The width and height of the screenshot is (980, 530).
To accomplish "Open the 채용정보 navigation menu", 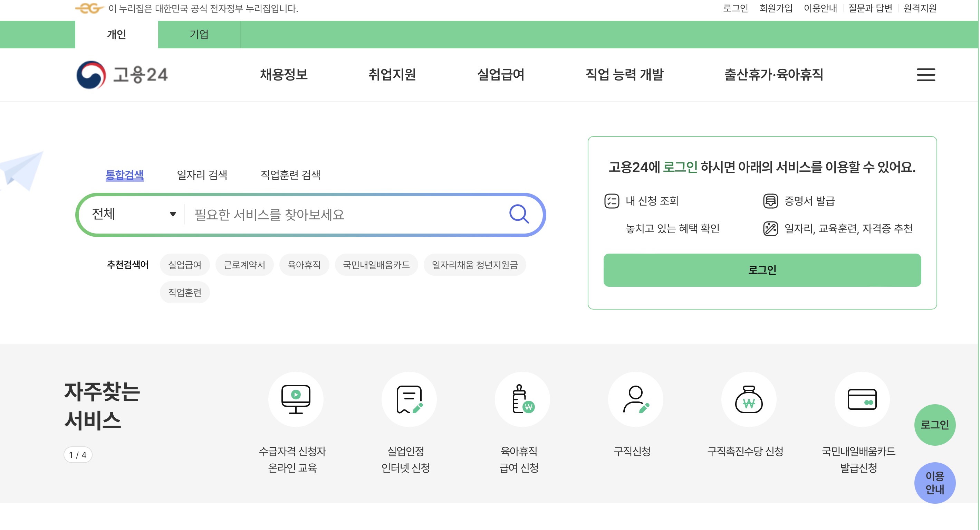I will click(x=284, y=75).
